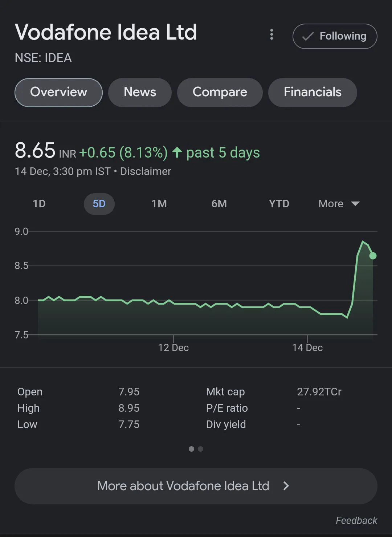Expand the More time ranges dropdown
The width and height of the screenshot is (392, 537).
point(339,204)
